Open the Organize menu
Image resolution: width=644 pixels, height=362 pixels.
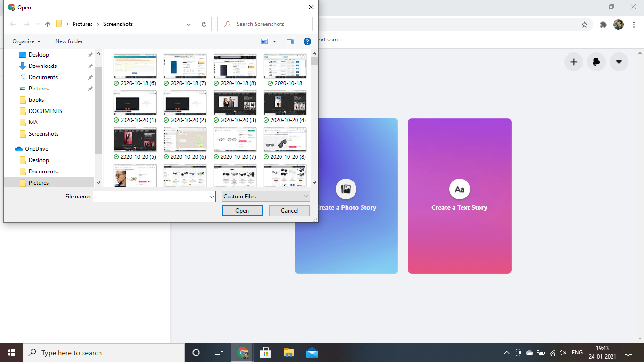coord(26,41)
